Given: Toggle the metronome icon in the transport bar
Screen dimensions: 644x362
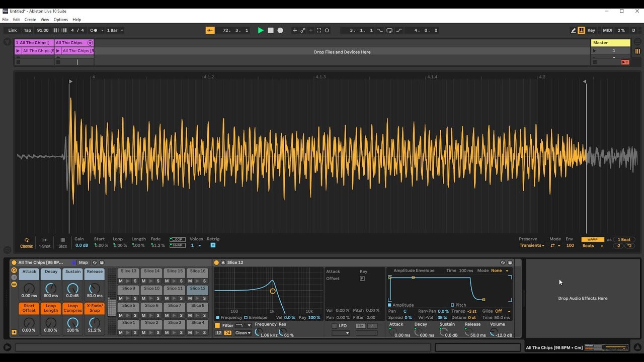Looking at the screenshot, I should [93, 30].
